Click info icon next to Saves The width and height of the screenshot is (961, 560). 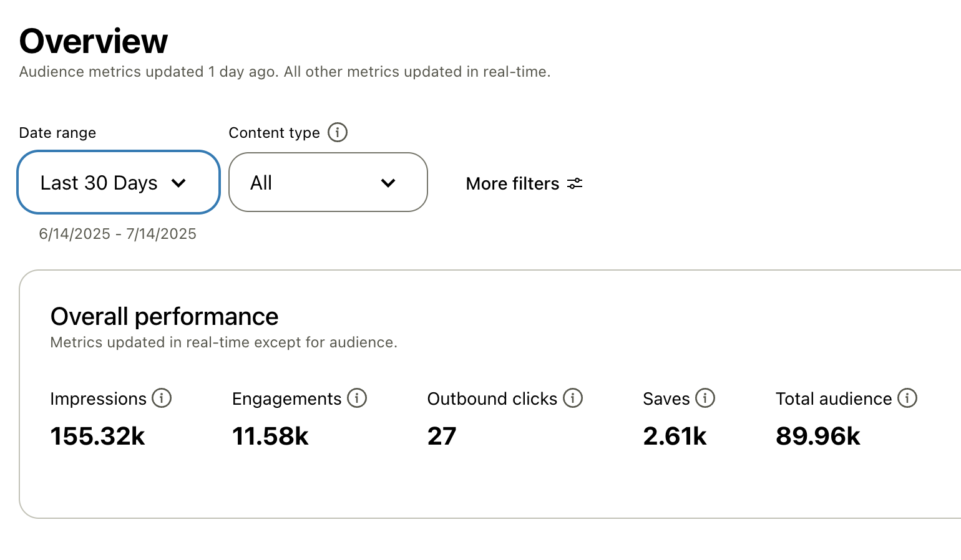click(705, 398)
